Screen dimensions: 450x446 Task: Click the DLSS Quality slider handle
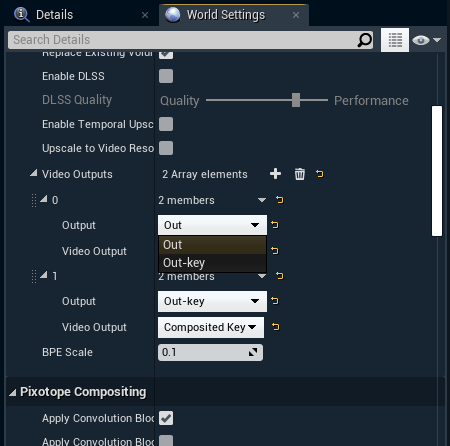click(296, 100)
